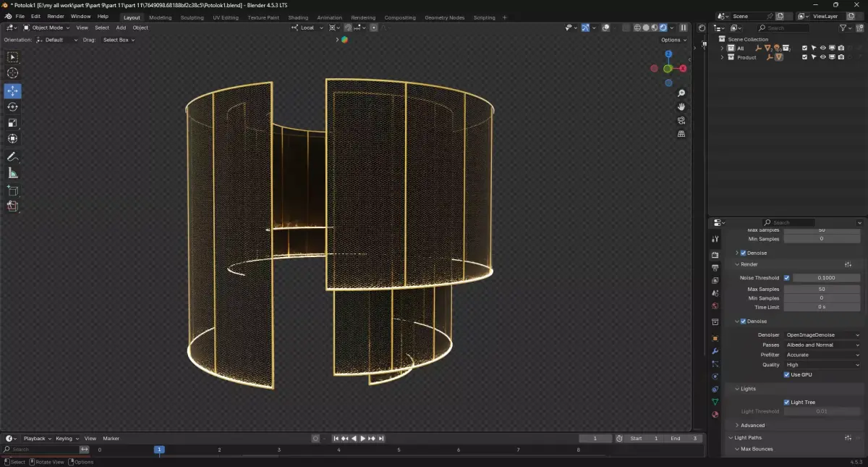The height and width of the screenshot is (467, 868).
Task: Click the Max Samples field under Render
Action: [822, 289]
